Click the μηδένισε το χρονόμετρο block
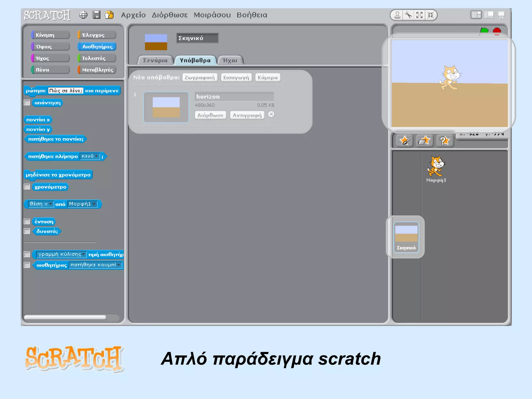The width and height of the screenshot is (532, 399). tap(58, 175)
